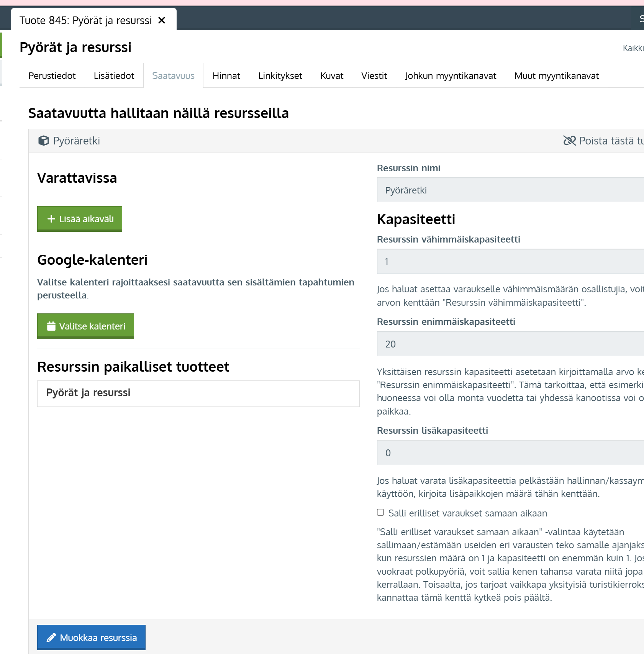
Task: Click the Varattavissa heading
Action: 77,178
